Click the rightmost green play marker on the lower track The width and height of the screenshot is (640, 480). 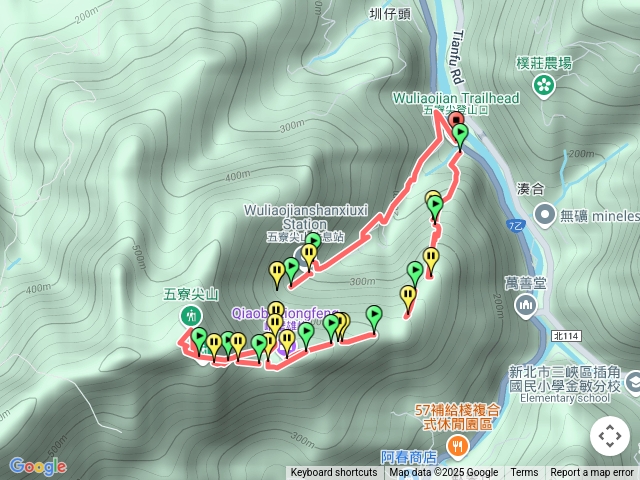374,316
